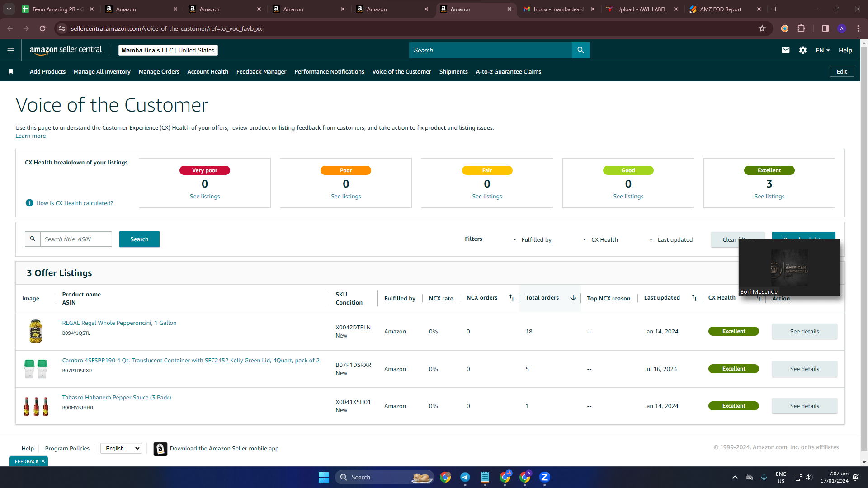See details for Tabasco Habanero Pepper Sauce
868x488 pixels.
click(804, 406)
